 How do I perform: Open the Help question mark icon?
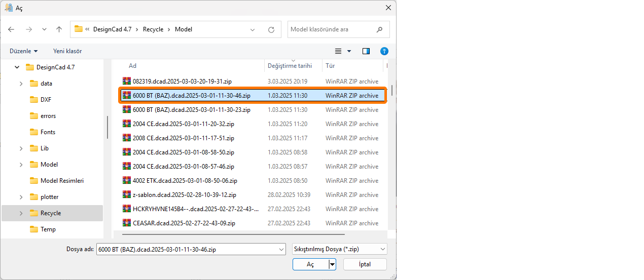coord(384,51)
